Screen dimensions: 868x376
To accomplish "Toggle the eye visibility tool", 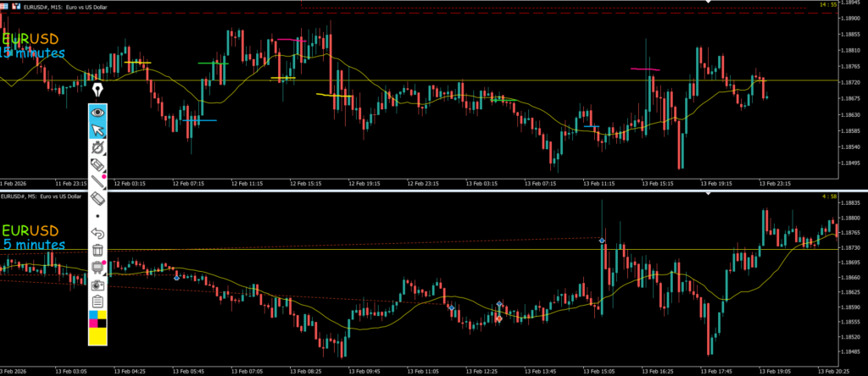I will 98,111.
